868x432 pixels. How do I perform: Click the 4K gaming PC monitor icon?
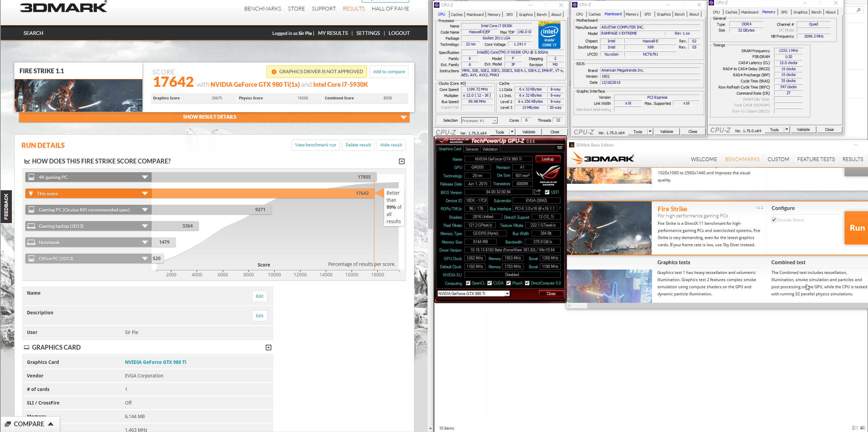pyautogui.click(x=31, y=177)
